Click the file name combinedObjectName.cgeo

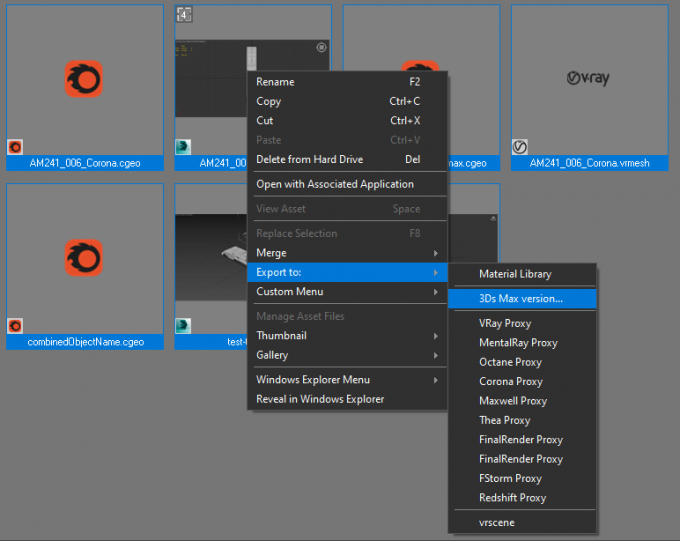[85, 342]
